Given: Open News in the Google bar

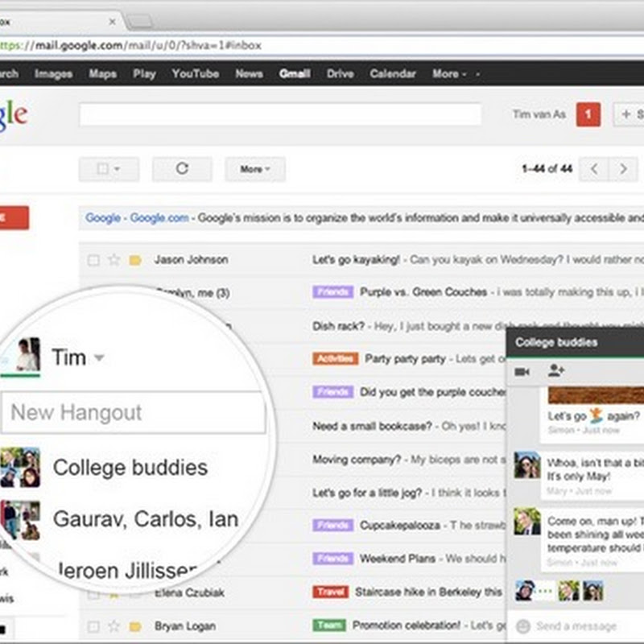Looking at the screenshot, I should (x=249, y=74).
